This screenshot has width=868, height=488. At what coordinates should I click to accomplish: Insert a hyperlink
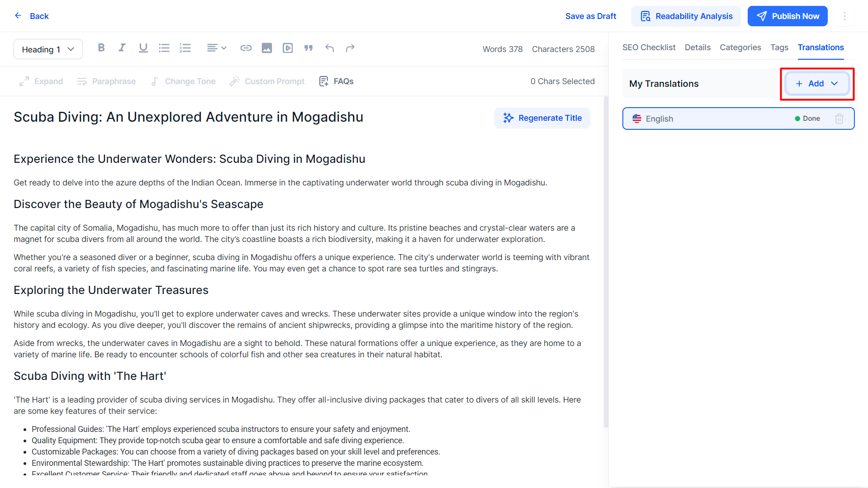click(x=246, y=48)
